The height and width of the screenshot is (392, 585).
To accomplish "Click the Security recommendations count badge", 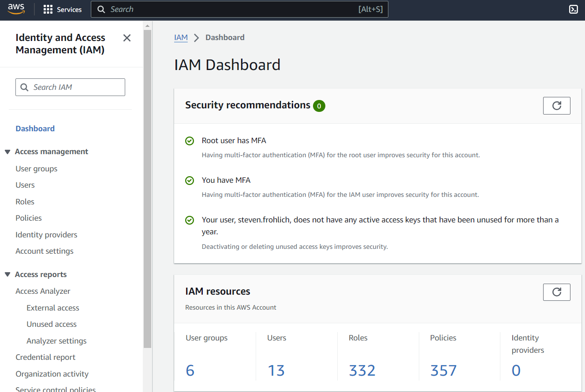I will pos(319,106).
